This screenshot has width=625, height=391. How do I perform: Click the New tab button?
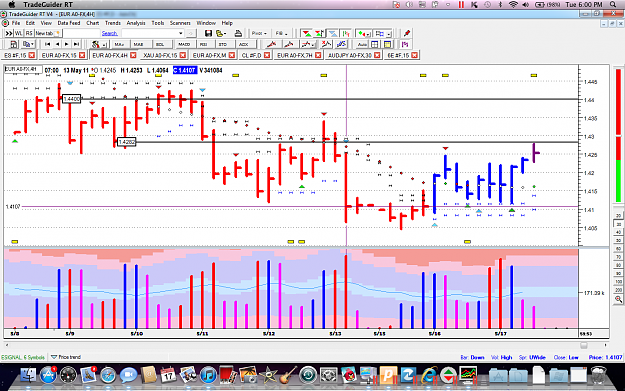48,33
